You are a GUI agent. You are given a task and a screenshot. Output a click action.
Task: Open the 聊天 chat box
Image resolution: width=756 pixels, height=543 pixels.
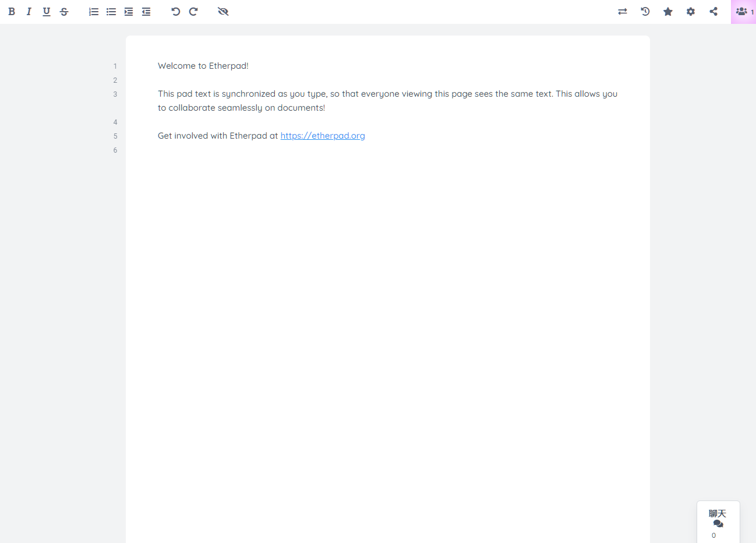718,522
